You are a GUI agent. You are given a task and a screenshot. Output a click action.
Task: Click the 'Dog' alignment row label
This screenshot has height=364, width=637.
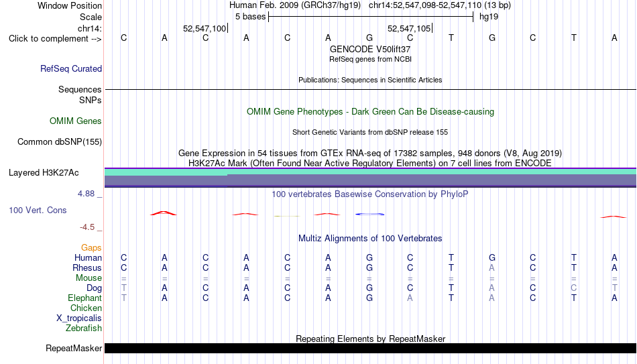(95, 288)
